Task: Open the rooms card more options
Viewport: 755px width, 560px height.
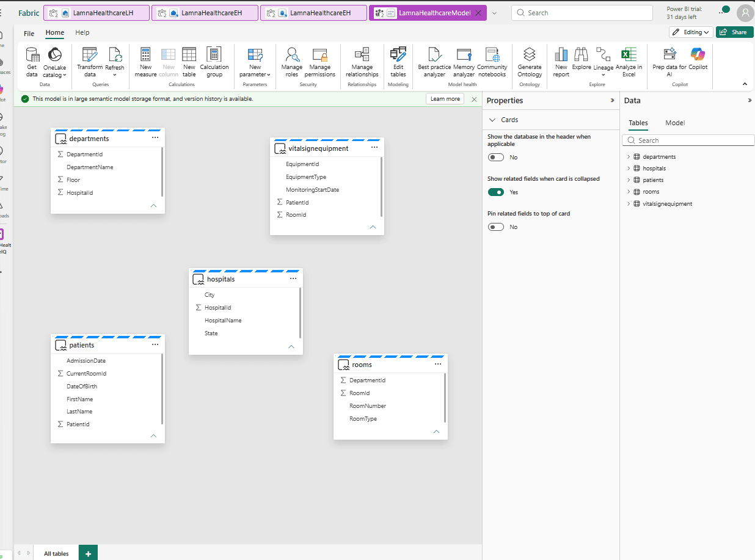Action: [438, 364]
